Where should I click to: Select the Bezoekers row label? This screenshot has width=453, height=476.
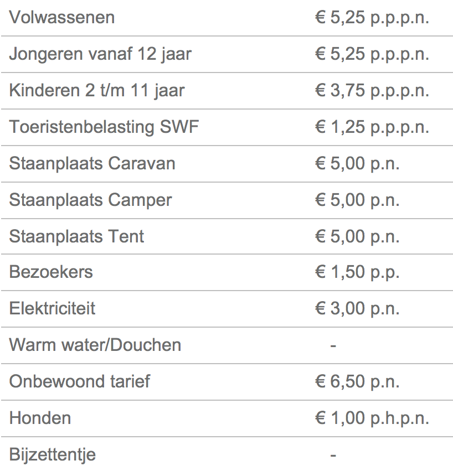click(x=51, y=272)
